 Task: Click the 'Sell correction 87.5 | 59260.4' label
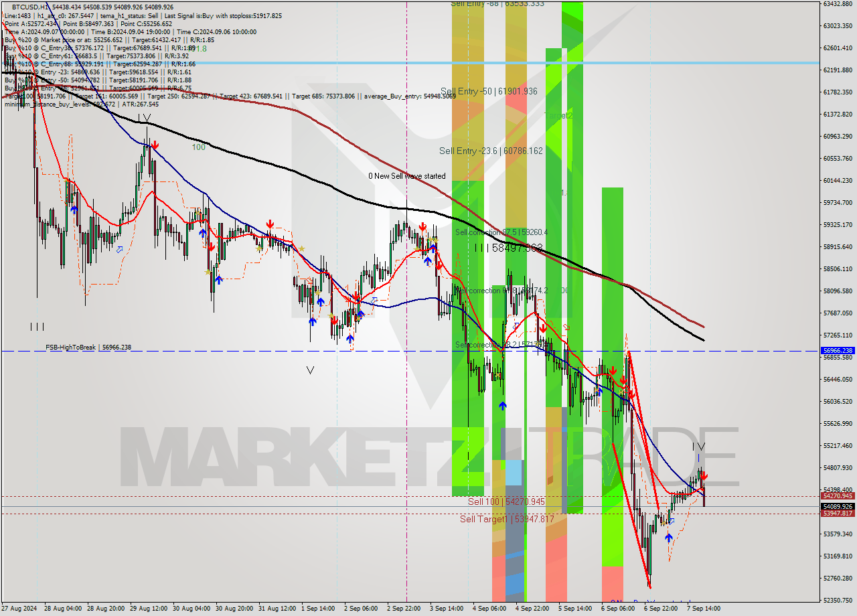(x=501, y=232)
